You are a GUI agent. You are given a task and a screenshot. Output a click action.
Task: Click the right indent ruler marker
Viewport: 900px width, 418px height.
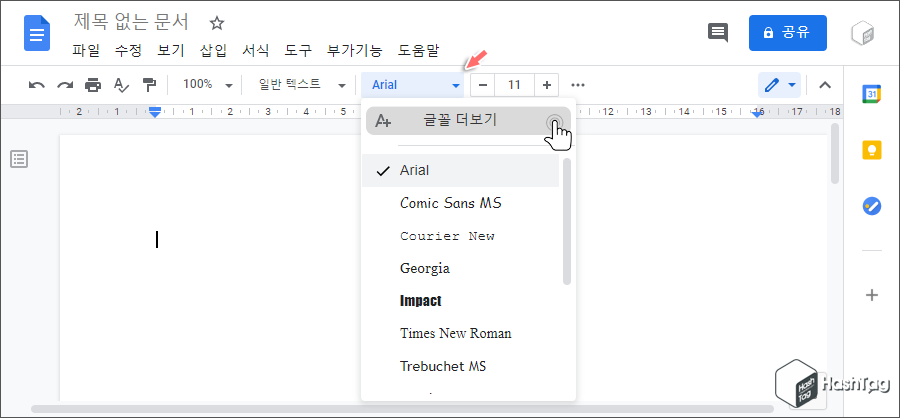tap(757, 113)
